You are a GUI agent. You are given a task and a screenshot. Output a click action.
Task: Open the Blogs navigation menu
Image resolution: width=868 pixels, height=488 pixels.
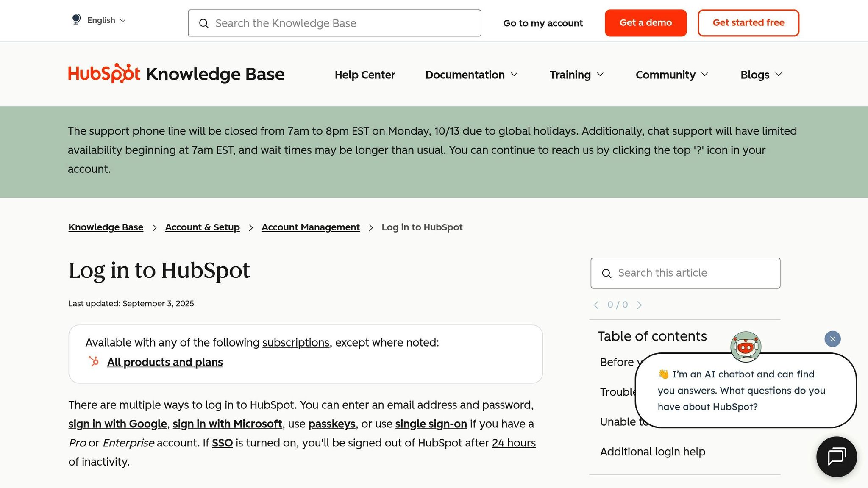point(761,75)
